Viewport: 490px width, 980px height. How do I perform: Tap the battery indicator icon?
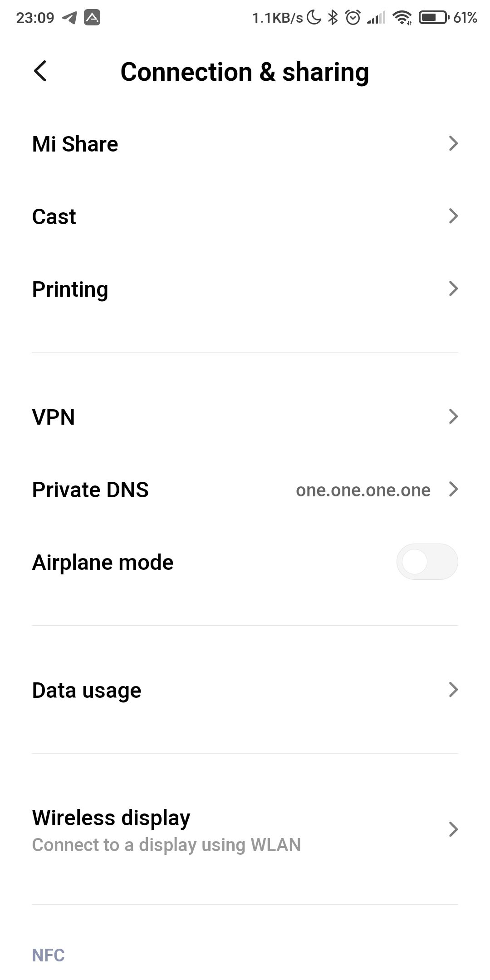pos(434,18)
